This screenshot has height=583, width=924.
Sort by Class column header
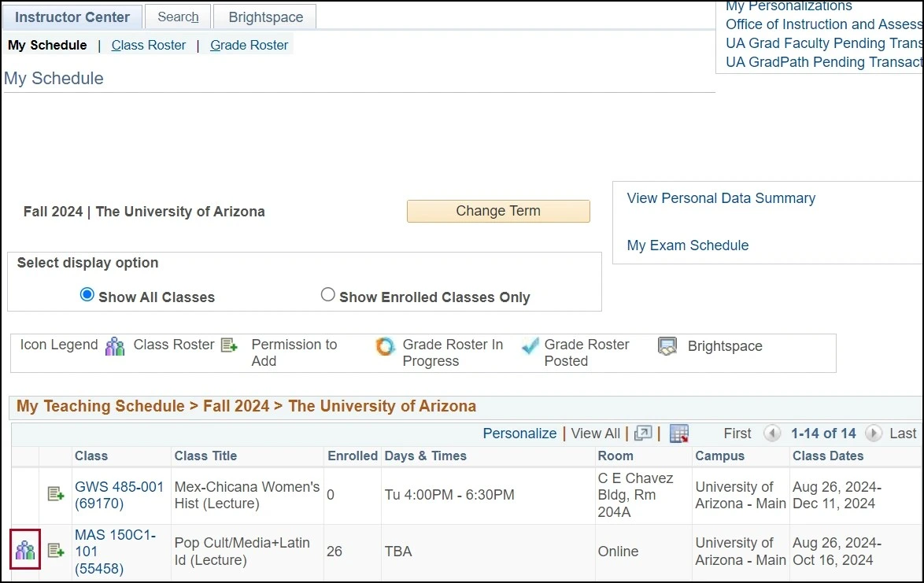pos(91,456)
